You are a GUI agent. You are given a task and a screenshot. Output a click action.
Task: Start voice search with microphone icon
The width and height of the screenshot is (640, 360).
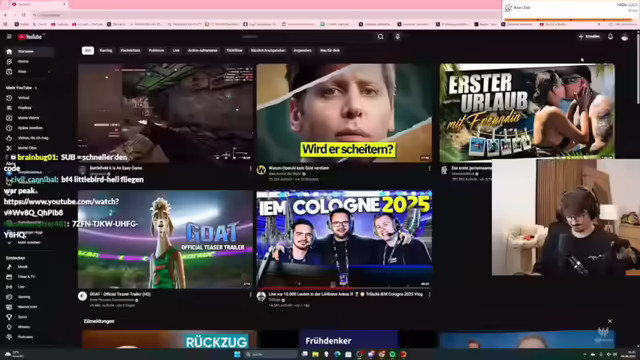pyautogui.click(x=398, y=37)
